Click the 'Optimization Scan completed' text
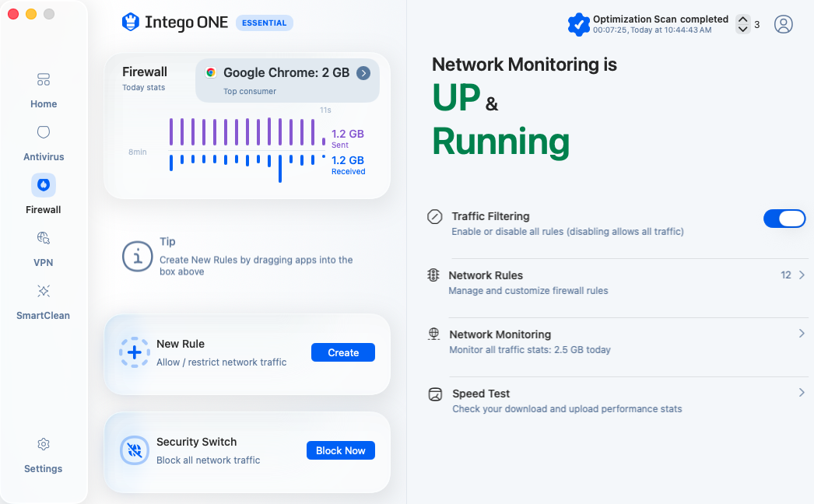This screenshot has width=814, height=504. coord(661,19)
